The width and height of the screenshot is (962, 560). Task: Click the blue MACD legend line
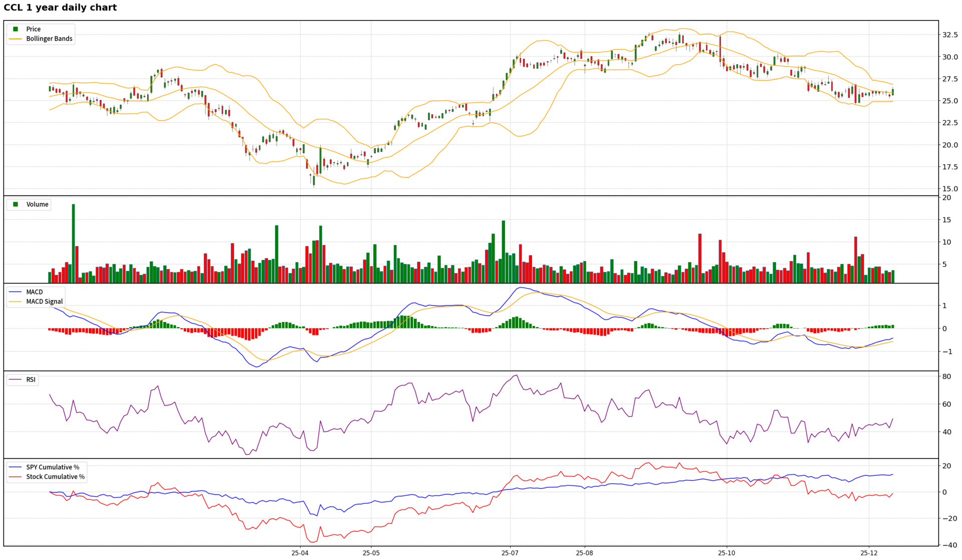[x=16, y=292]
